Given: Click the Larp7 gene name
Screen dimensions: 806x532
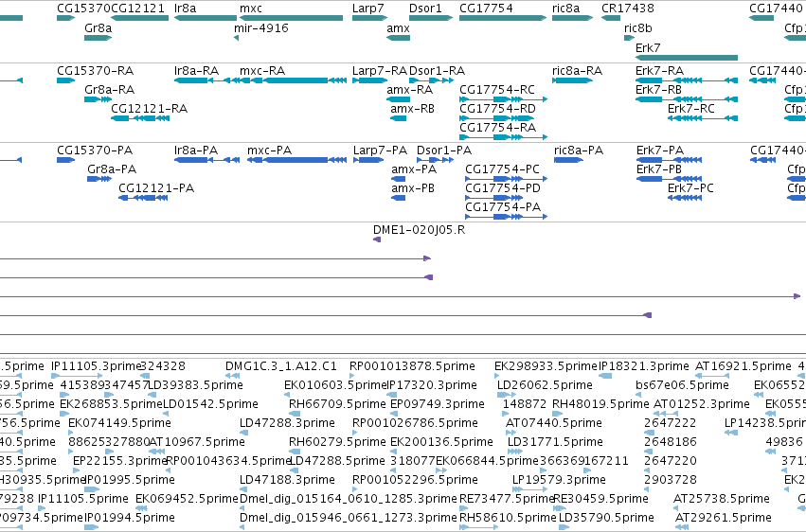Looking at the screenshot, I should click(x=368, y=9).
